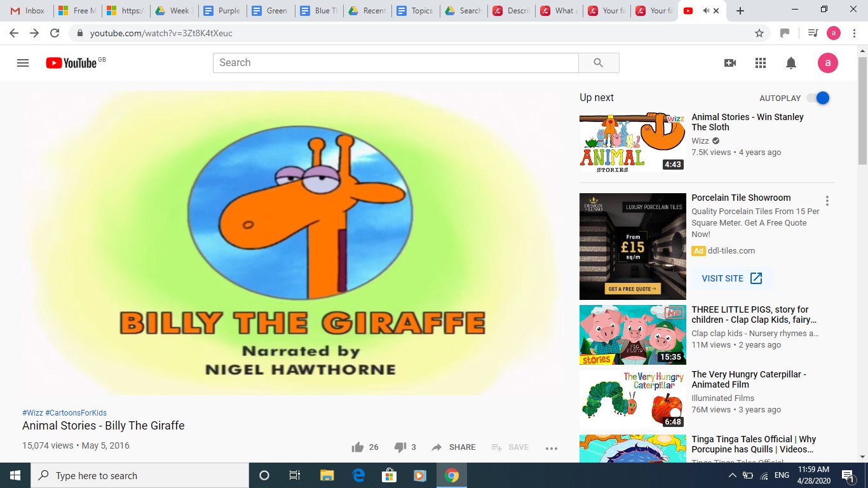Switch to the Recent Drive tab
The width and height of the screenshot is (868, 488).
point(367,11)
